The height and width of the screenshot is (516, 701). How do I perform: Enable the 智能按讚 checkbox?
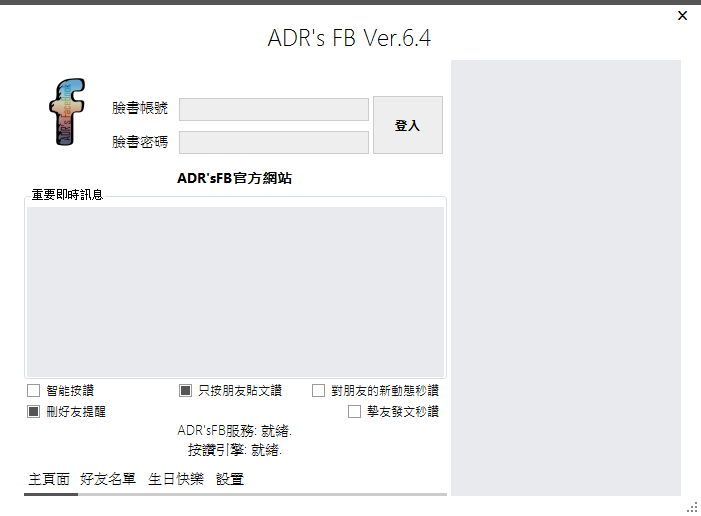34,390
